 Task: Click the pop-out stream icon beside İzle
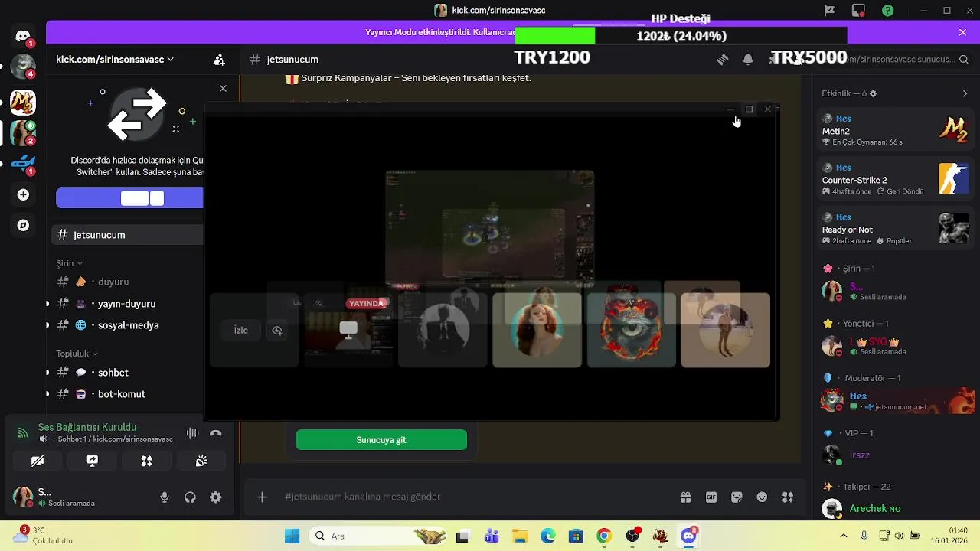pyautogui.click(x=277, y=331)
